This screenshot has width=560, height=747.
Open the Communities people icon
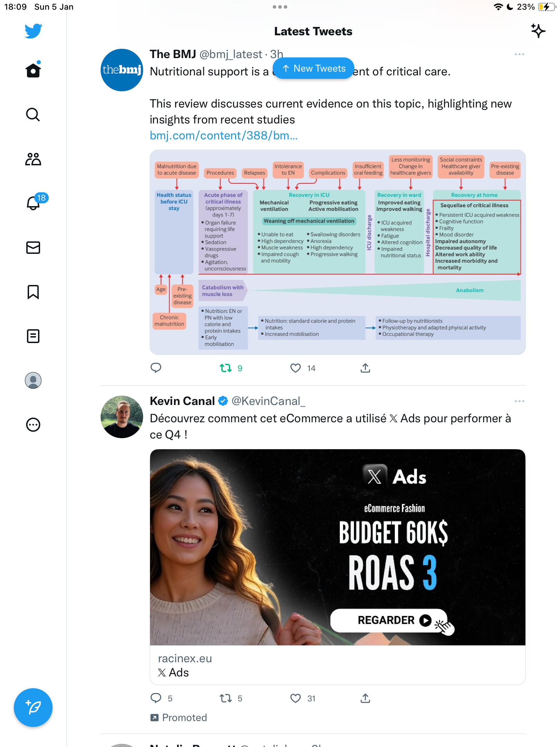point(33,159)
